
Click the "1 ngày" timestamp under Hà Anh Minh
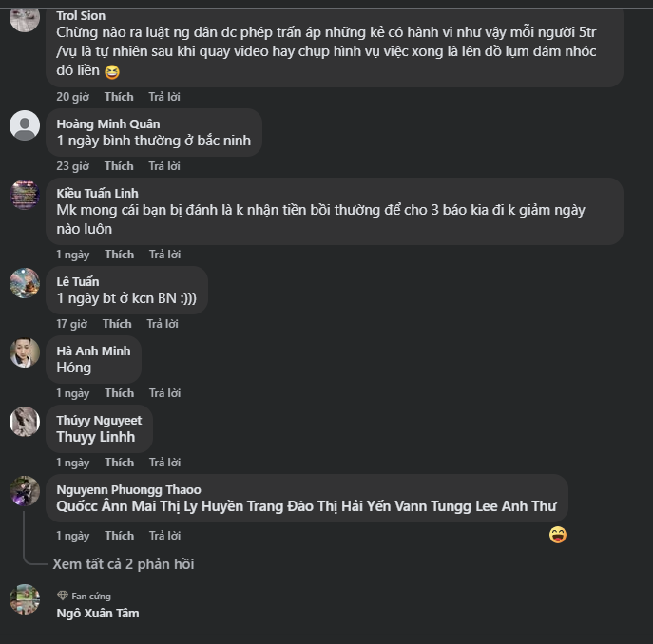pos(72,393)
